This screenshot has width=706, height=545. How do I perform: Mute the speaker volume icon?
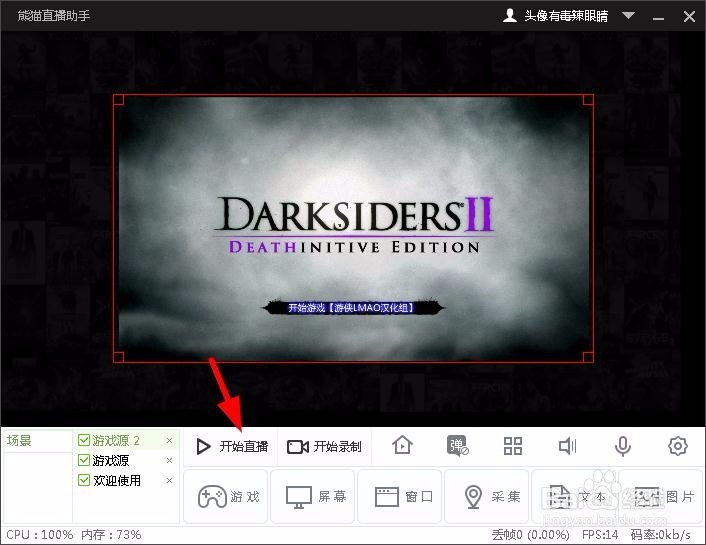tap(567, 446)
